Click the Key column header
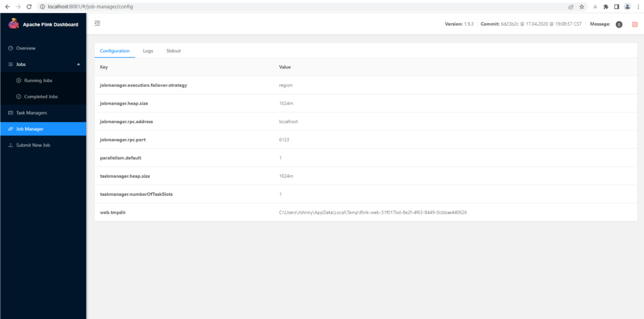 (104, 67)
